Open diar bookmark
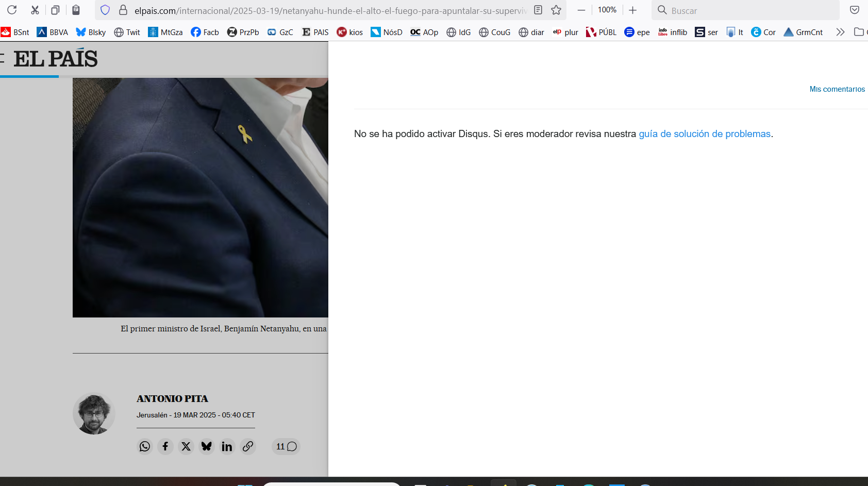This screenshot has width=868, height=486. tap(531, 32)
